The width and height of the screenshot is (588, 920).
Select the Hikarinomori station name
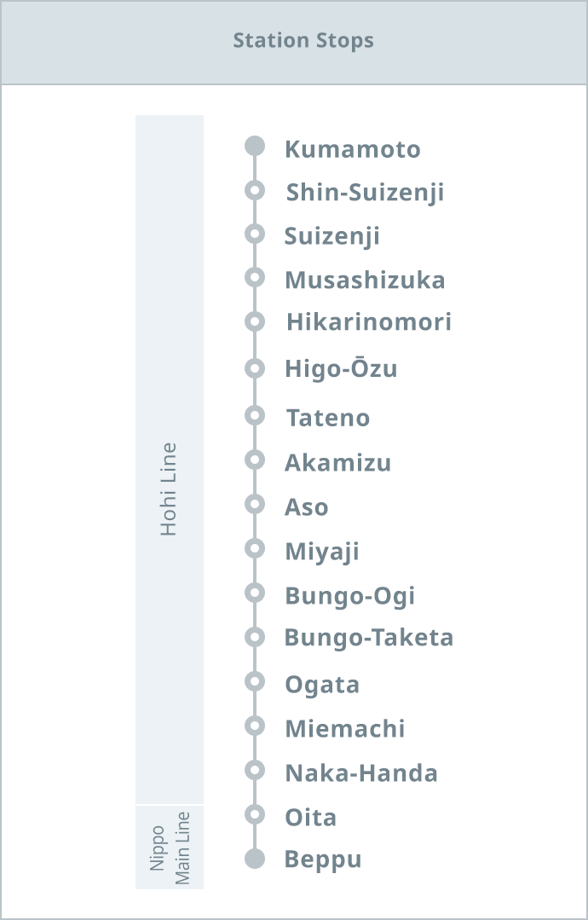coord(369,321)
